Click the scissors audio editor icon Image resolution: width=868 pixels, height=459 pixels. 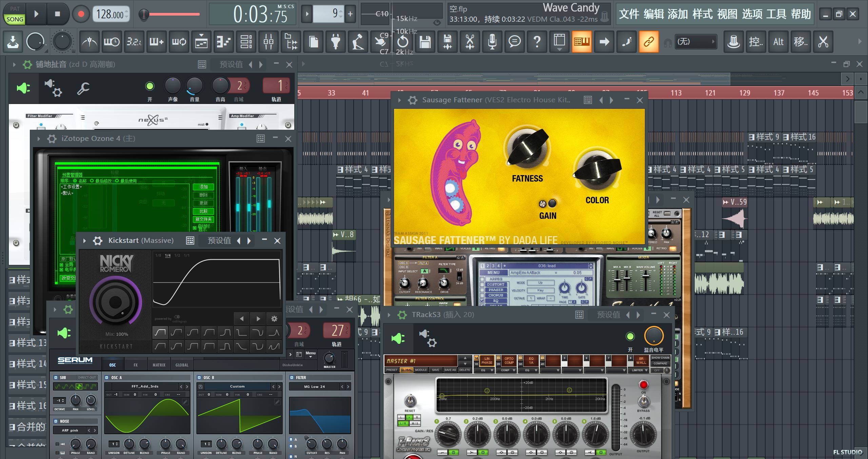click(470, 42)
